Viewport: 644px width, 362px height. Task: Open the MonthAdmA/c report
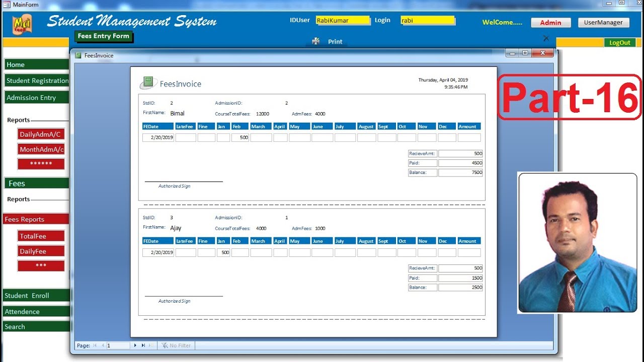(x=41, y=149)
